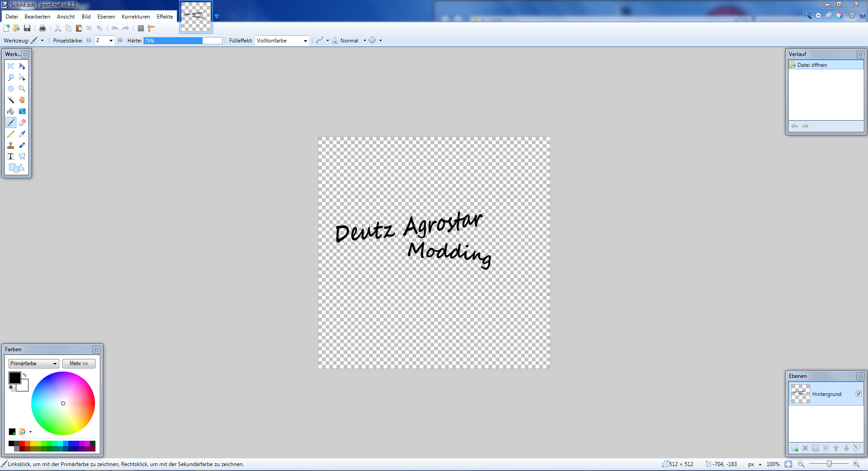
Task: Open layer properties in Ebenen panel
Action: point(857,448)
